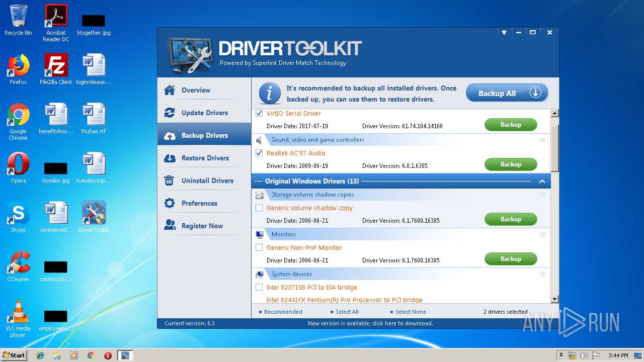
Task: Uncheck Realtek AC'97 Audio checkbox
Action: pyautogui.click(x=259, y=153)
